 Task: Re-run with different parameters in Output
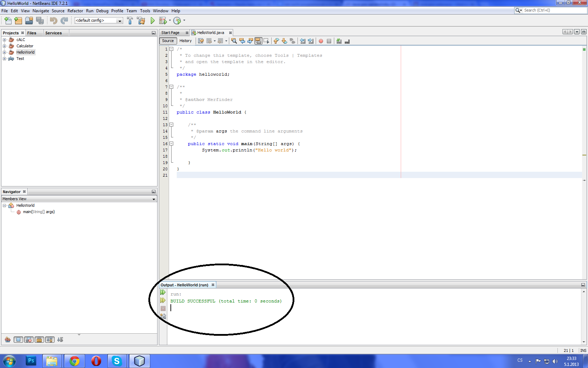(163, 300)
